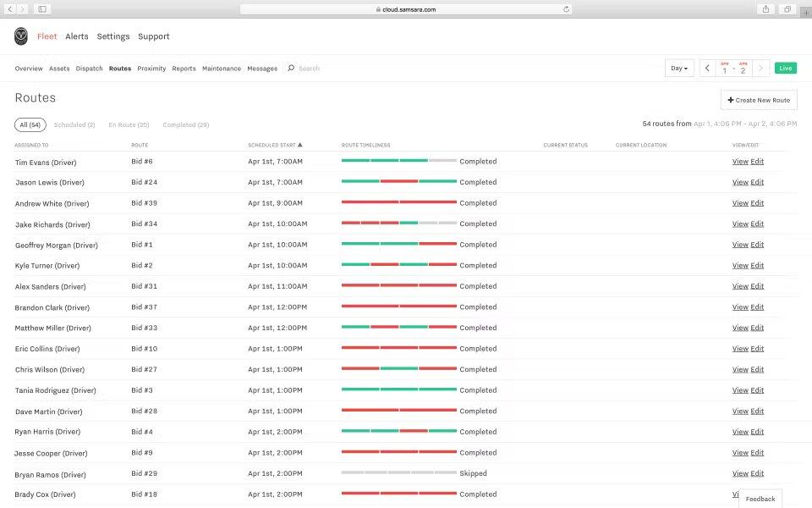Filter routes by En Route (20)
Viewport: 812px width, 508px height.
coord(129,125)
